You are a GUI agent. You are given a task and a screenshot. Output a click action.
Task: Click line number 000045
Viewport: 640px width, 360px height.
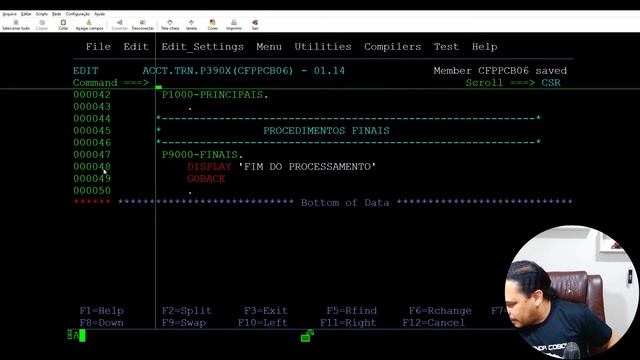(92, 131)
